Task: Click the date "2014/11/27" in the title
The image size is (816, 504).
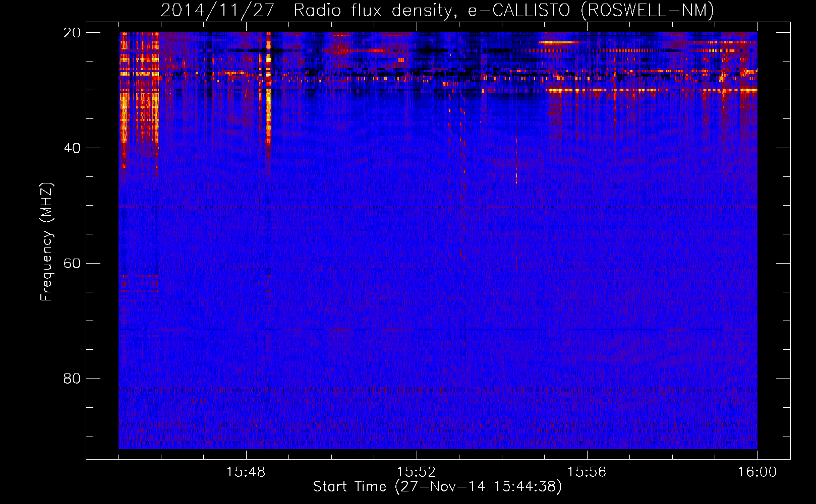Action: [x=217, y=10]
